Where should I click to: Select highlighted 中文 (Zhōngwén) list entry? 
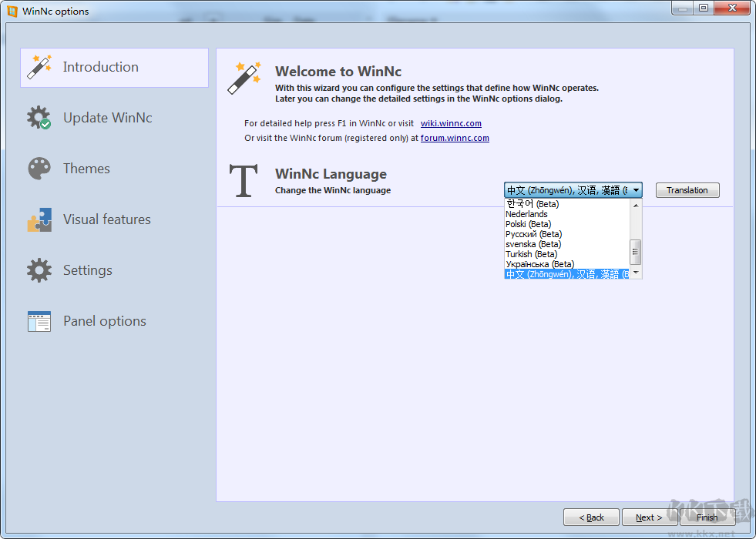(x=566, y=274)
